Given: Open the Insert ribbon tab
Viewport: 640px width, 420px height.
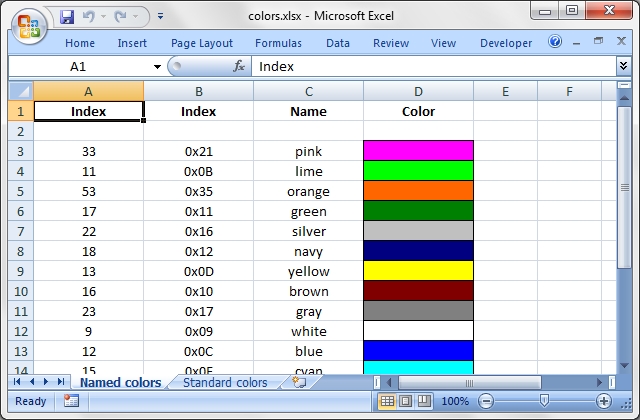Looking at the screenshot, I should 132,43.
